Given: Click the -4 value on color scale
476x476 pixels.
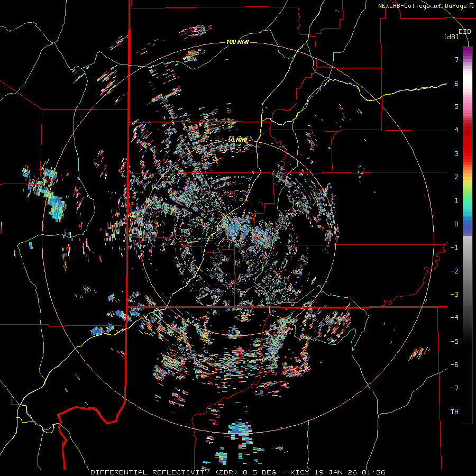Looking at the screenshot, I should (x=454, y=318).
